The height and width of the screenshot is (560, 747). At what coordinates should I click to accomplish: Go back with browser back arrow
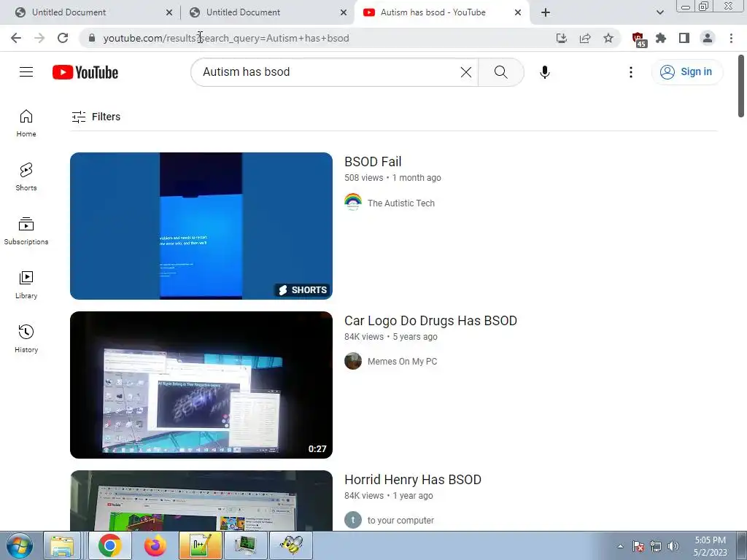(x=16, y=38)
